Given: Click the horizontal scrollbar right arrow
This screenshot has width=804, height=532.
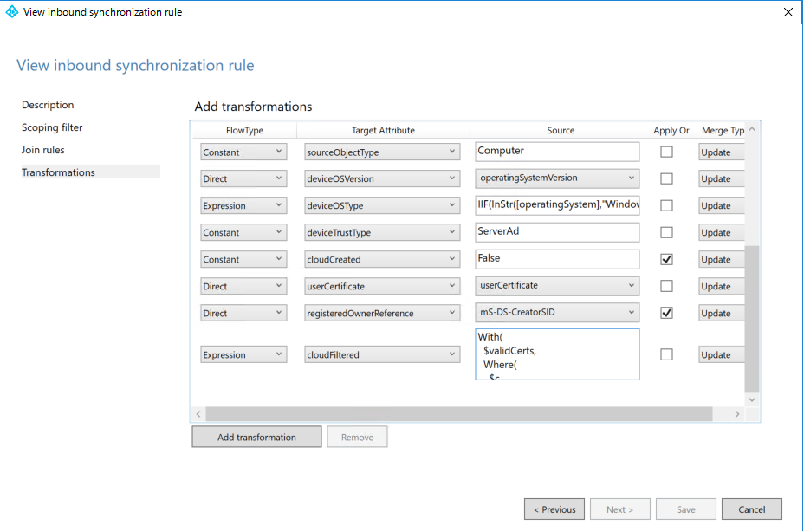Looking at the screenshot, I should 737,413.
